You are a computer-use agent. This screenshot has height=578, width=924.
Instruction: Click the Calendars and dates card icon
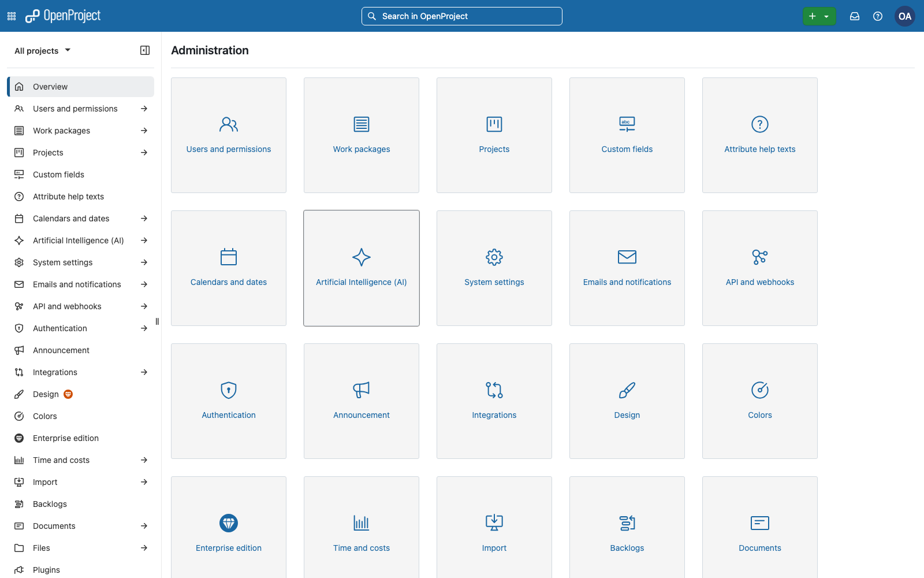coord(229,257)
